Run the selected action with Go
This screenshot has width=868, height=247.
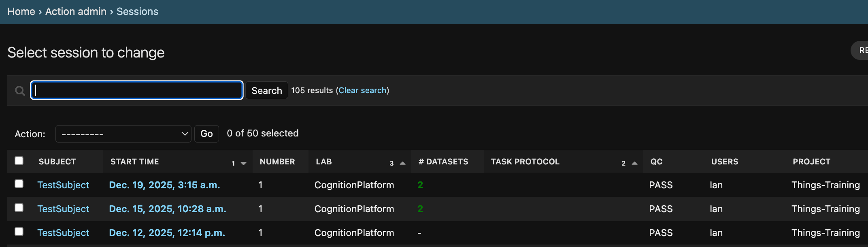coord(206,134)
